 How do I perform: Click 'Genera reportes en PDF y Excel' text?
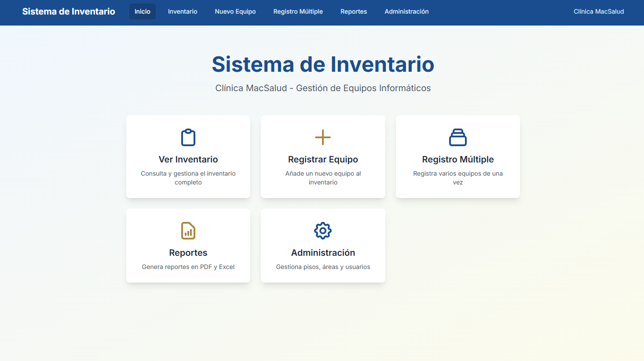[188, 267]
